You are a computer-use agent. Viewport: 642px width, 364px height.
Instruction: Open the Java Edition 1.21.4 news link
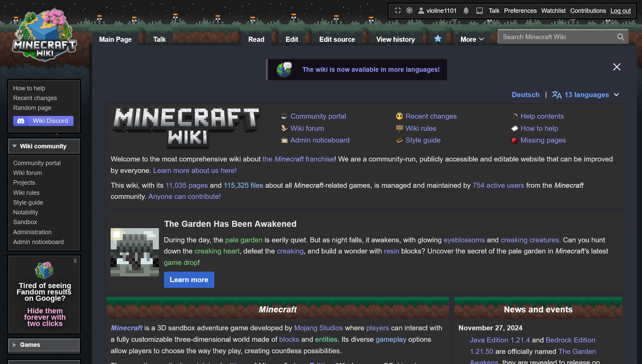[x=500, y=340]
